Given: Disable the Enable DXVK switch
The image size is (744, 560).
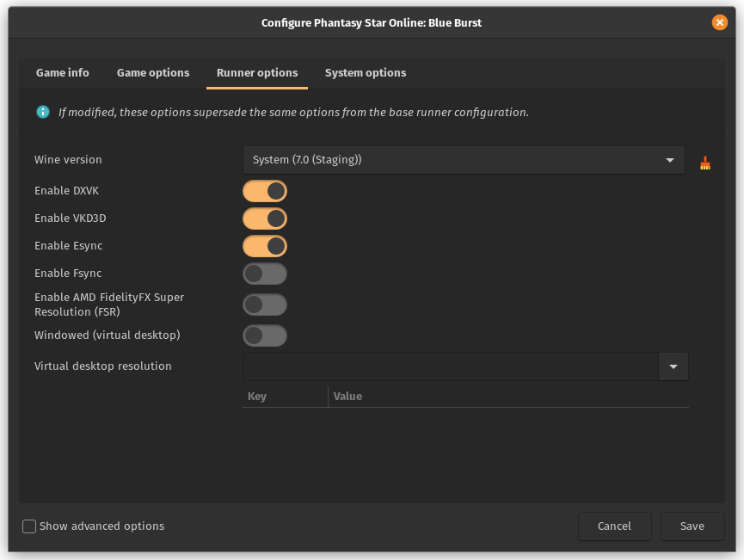Looking at the screenshot, I should (265, 191).
